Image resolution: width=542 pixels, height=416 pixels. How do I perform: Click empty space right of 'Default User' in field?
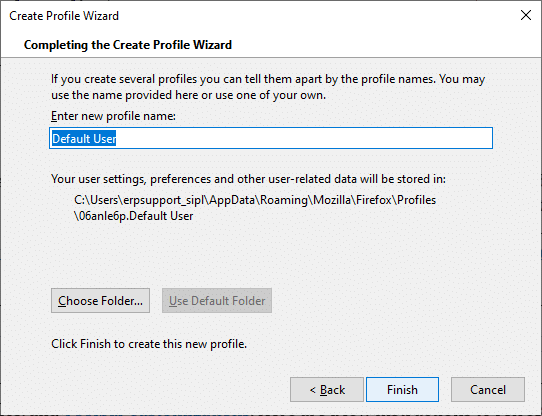click(x=304, y=139)
